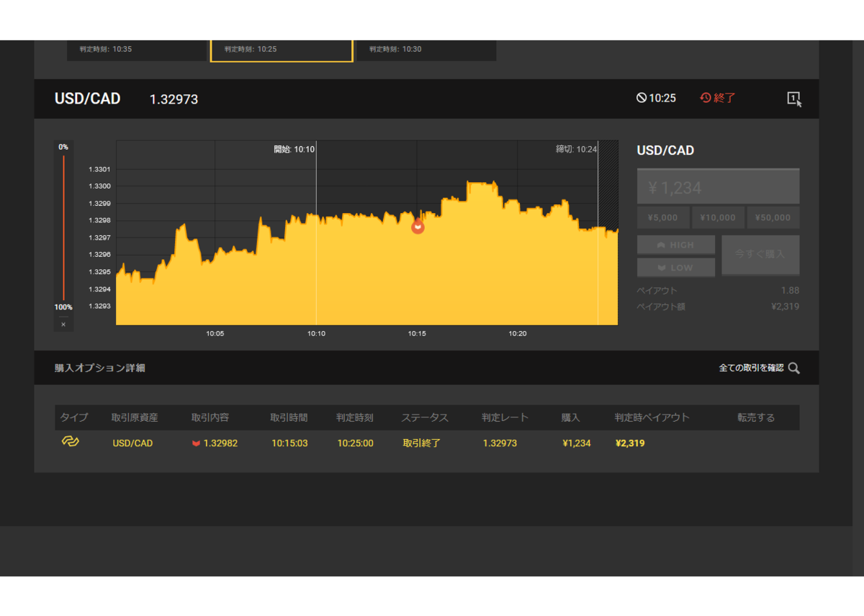
Task: Click USD/CAD in the trade row
Action: 132,443
